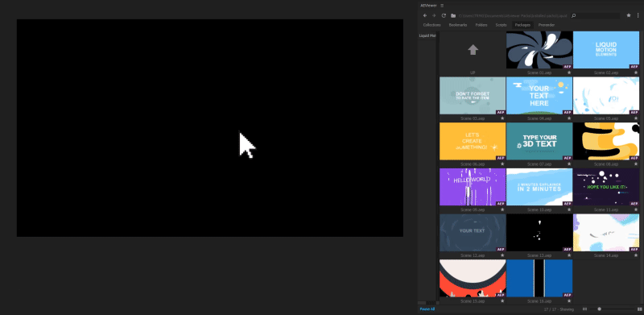Viewport: 644px width, 315px height.
Task: Select the Scene 04.aep thumbnail
Action: 539,96
